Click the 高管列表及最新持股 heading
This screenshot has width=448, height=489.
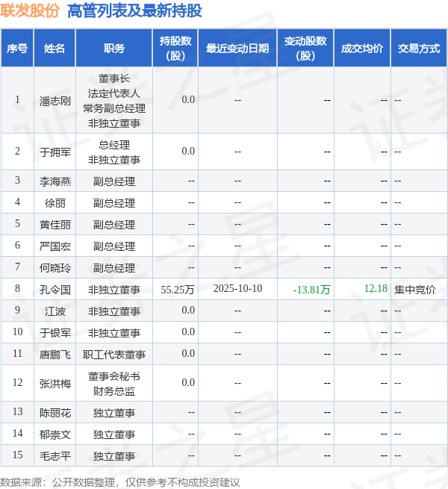[x=135, y=10]
